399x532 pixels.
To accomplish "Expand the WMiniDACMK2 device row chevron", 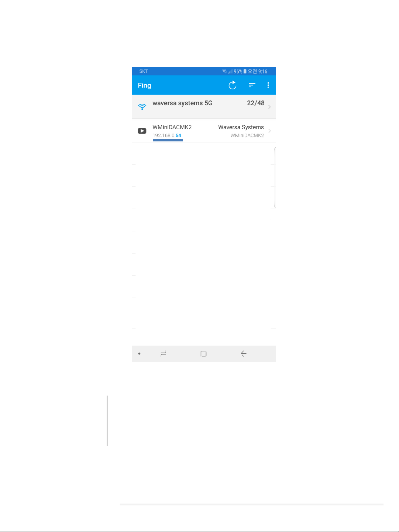I will [x=269, y=131].
